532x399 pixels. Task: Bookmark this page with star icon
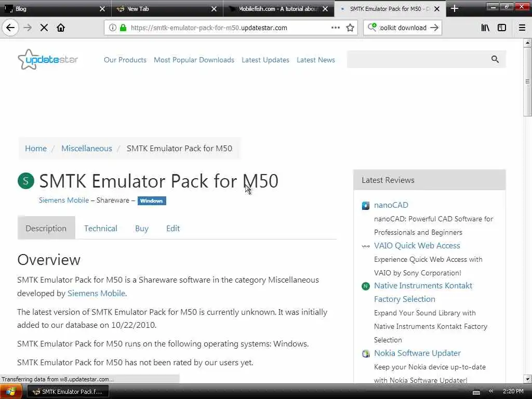click(350, 28)
